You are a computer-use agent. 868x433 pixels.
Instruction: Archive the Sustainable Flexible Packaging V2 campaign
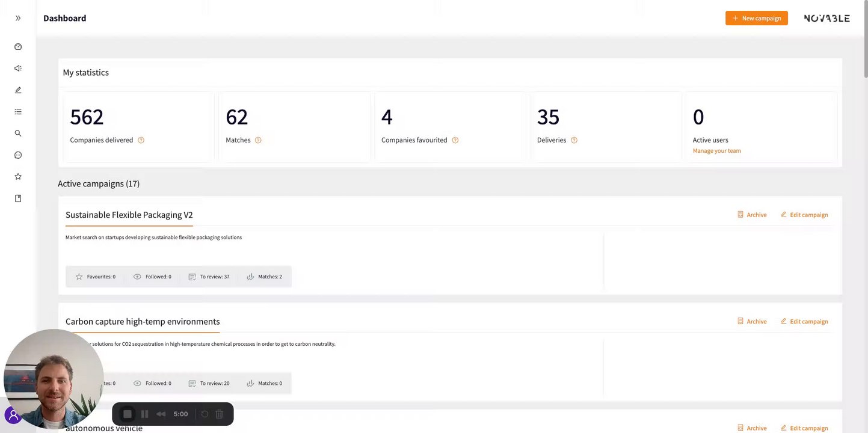point(752,215)
